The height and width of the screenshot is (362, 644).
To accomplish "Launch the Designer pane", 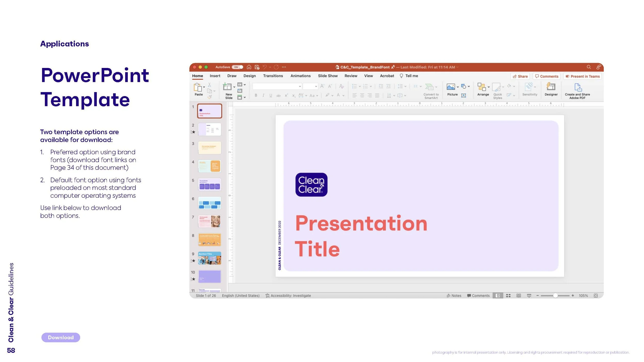I will 551,87.
